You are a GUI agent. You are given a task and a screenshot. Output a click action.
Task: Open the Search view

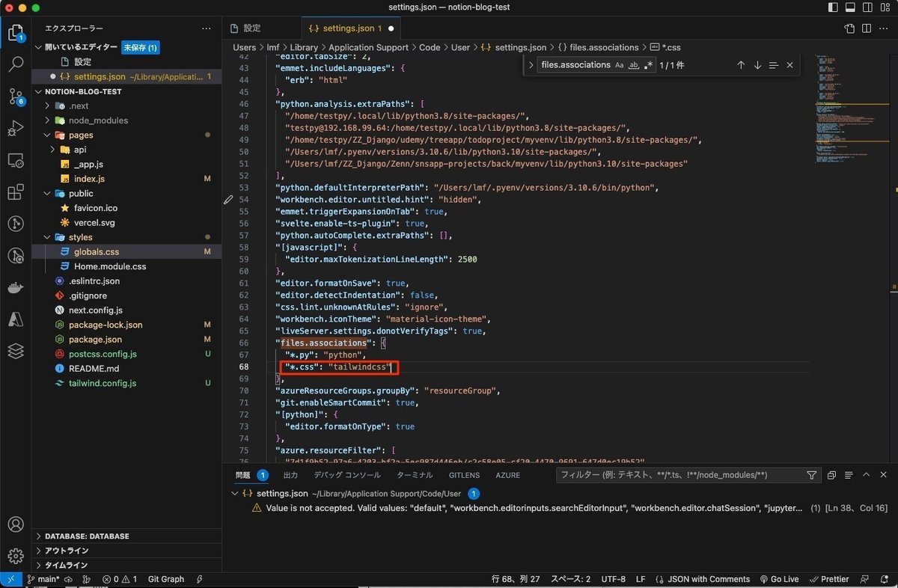16,64
